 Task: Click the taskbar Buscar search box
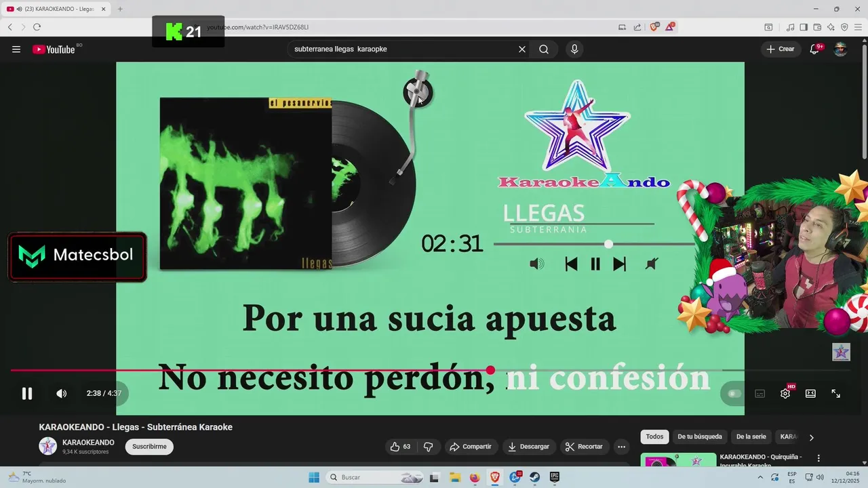pyautogui.click(x=375, y=477)
